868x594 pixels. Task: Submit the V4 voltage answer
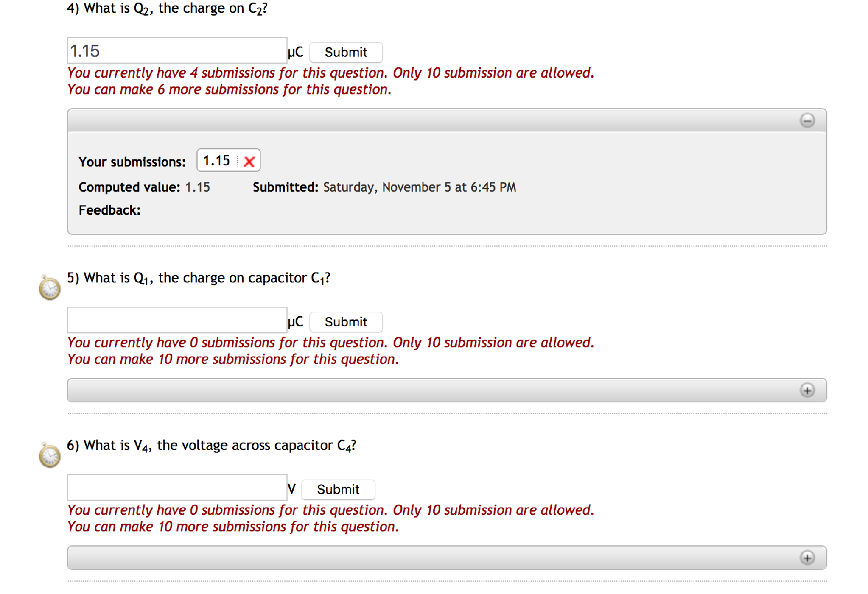(x=338, y=489)
